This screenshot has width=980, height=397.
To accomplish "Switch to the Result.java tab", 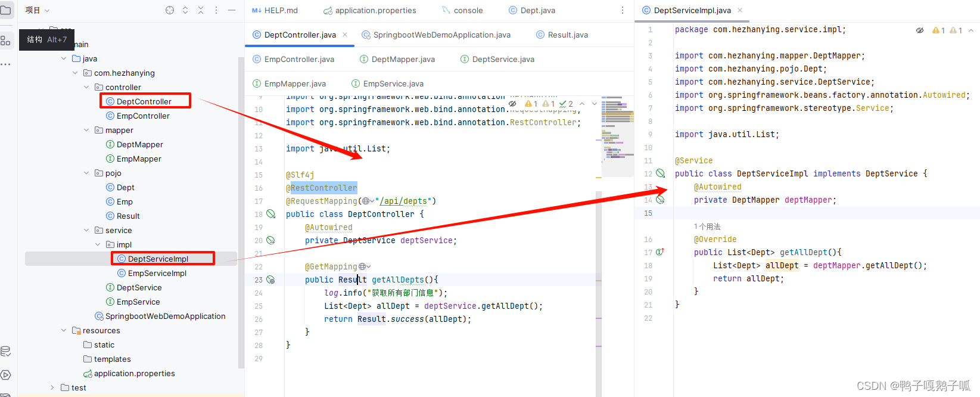I will point(562,35).
